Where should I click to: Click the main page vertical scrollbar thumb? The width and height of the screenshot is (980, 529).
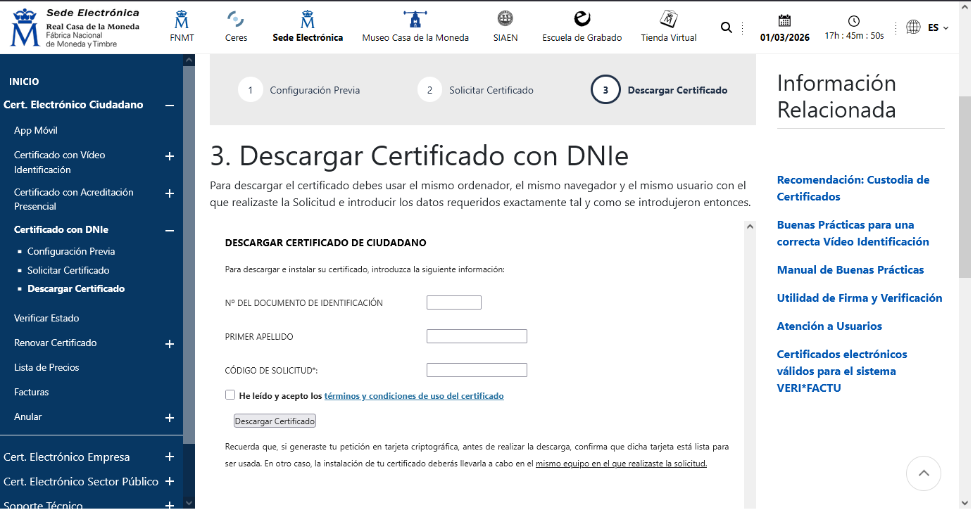[965, 186]
